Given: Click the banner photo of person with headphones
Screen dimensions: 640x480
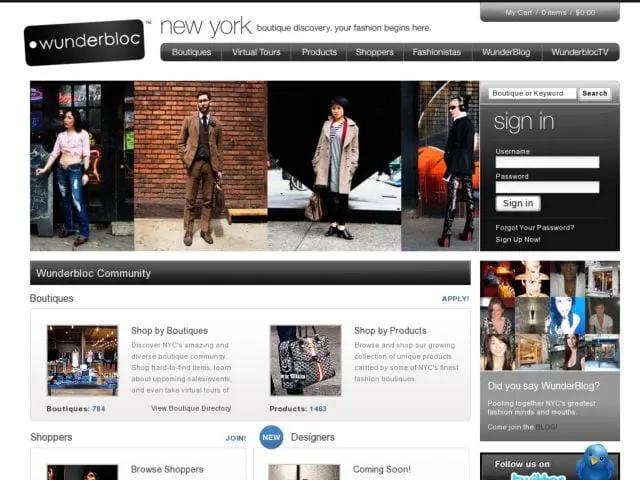Looking at the screenshot, I should (x=440, y=166).
